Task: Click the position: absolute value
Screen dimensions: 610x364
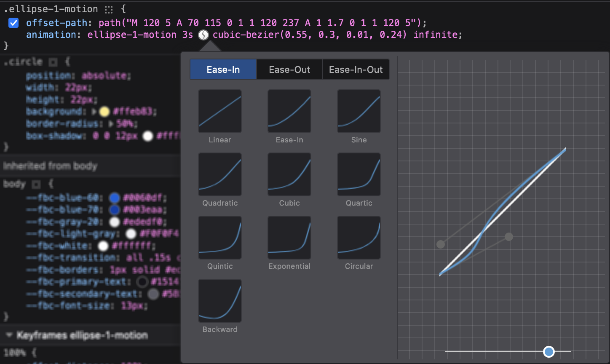Action: tap(105, 76)
